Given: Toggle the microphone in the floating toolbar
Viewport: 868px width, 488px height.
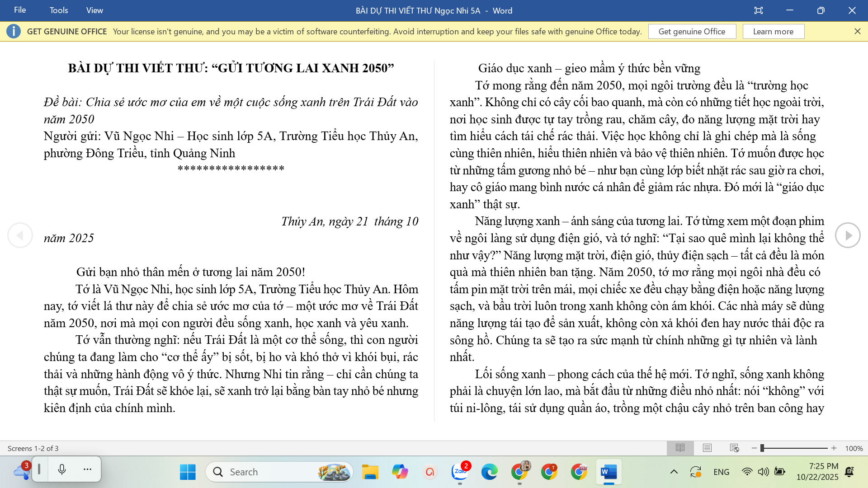Looking at the screenshot, I should coord(62,469).
